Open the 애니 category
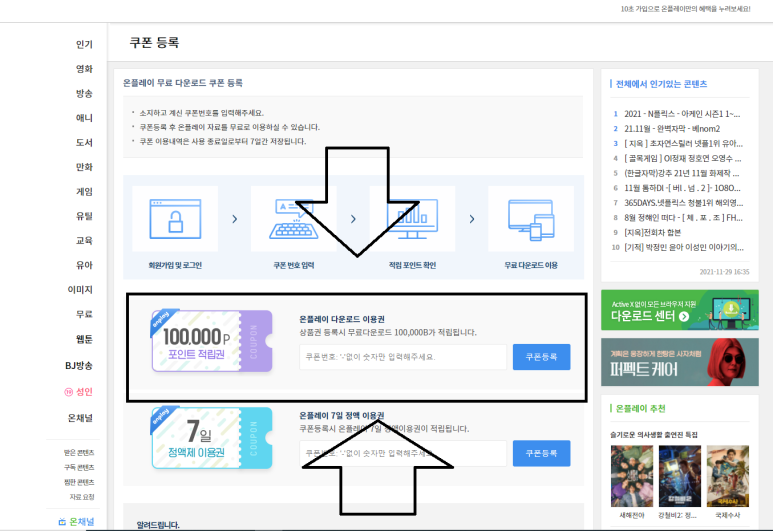 click(84, 118)
